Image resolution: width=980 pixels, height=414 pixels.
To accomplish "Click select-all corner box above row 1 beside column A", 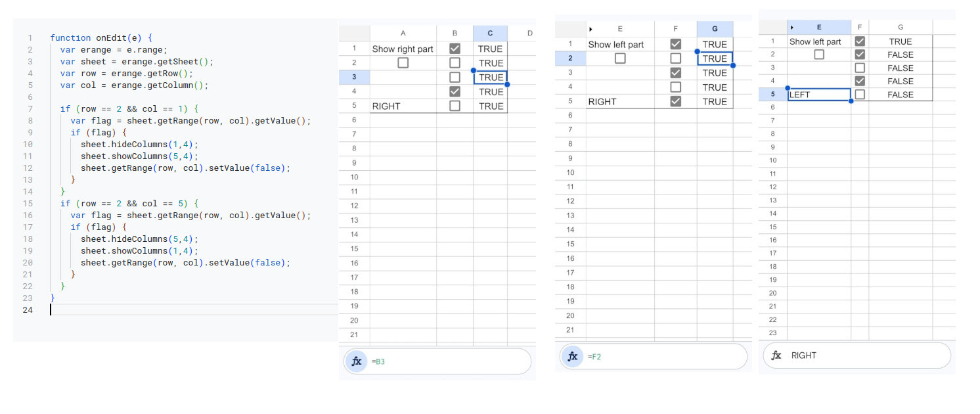I will pyautogui.click(x=355, y=33).
